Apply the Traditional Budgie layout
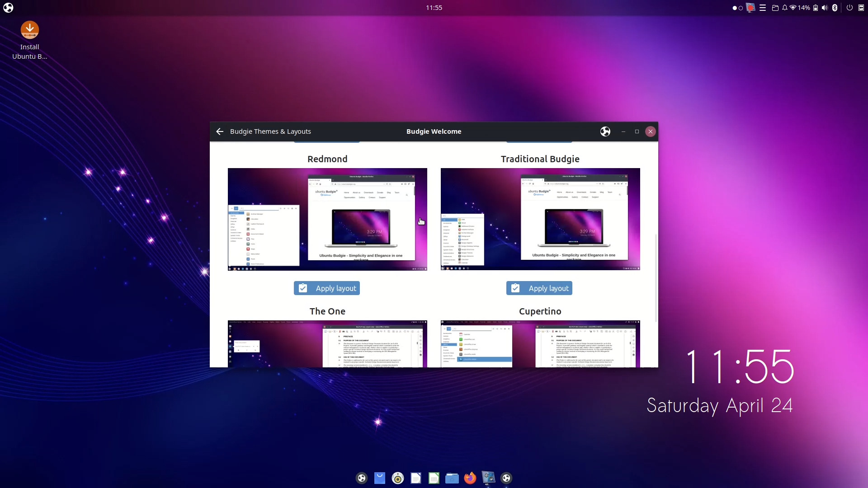 [539, 288]
